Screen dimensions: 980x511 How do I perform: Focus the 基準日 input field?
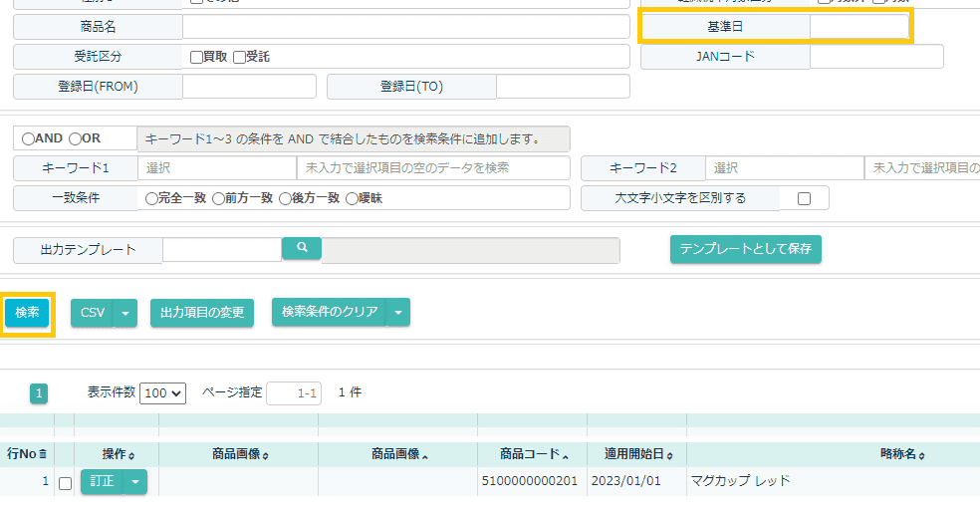point(859,27)
